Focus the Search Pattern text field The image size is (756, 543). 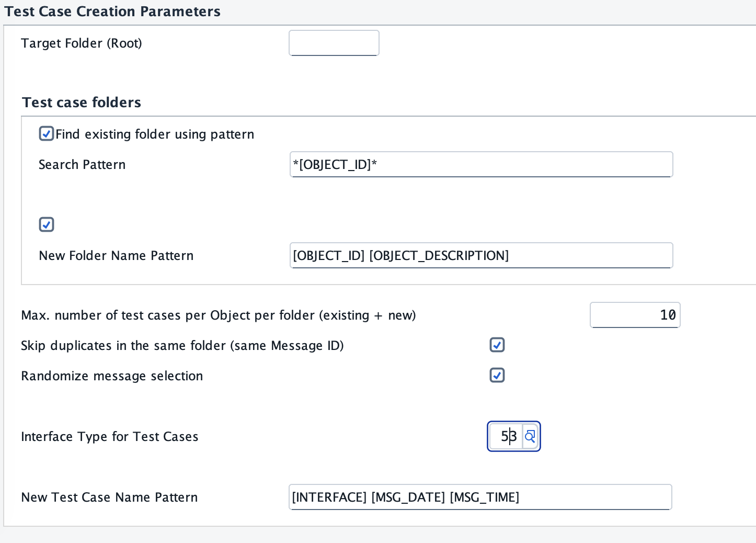[481, 165]
